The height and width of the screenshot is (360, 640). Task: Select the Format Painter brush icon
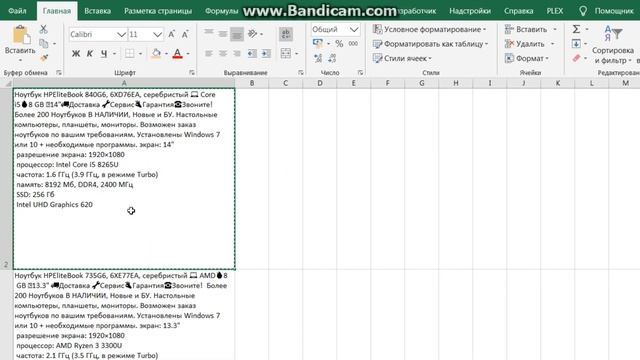coord(44,58)
